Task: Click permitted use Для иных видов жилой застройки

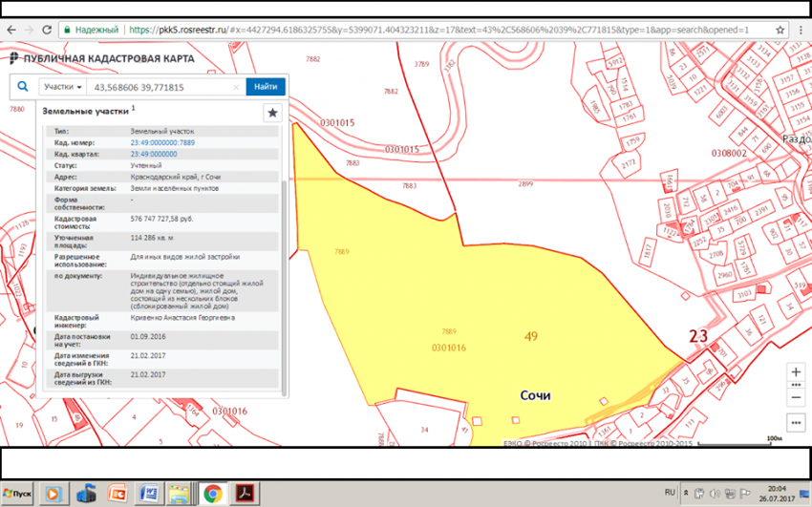Action: click(185, 257)
